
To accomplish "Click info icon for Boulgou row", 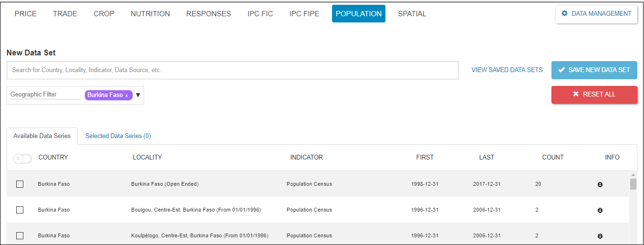I will [x=600, y=210].
